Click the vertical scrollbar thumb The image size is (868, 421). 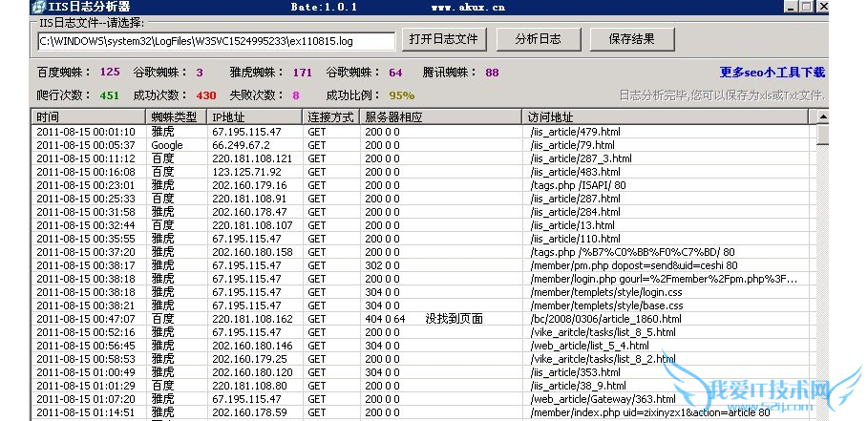(x=822, y=135)
